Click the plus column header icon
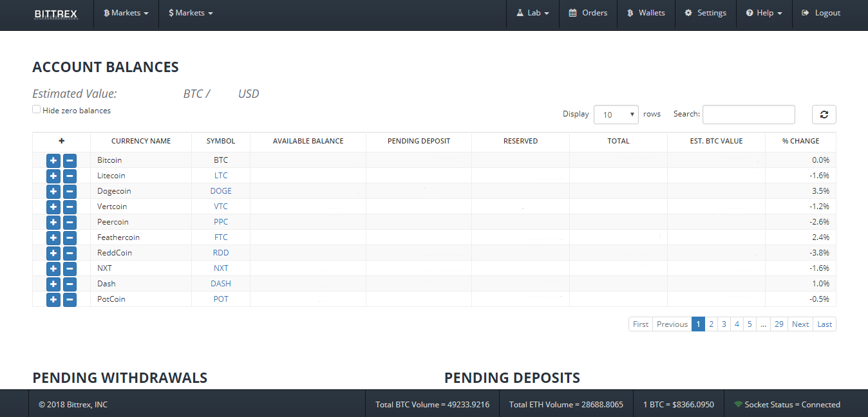The height and width of the screenshot is (417, 868). click(62, 141)
